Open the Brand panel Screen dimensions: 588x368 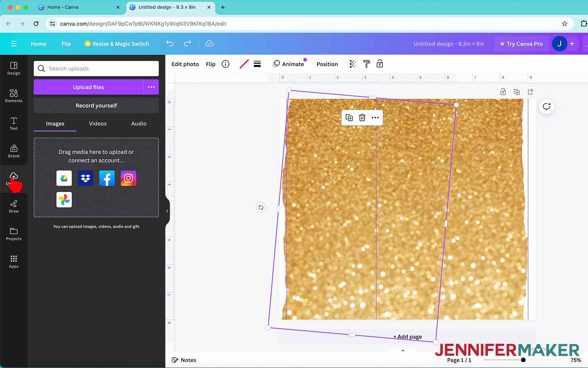(x=14, y=151)
